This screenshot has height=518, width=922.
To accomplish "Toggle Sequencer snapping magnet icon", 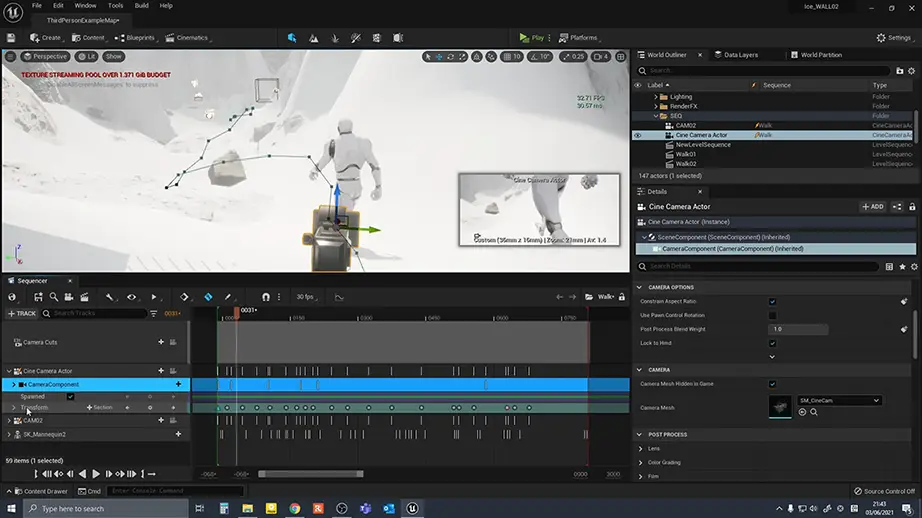I will tap(266, 297).
